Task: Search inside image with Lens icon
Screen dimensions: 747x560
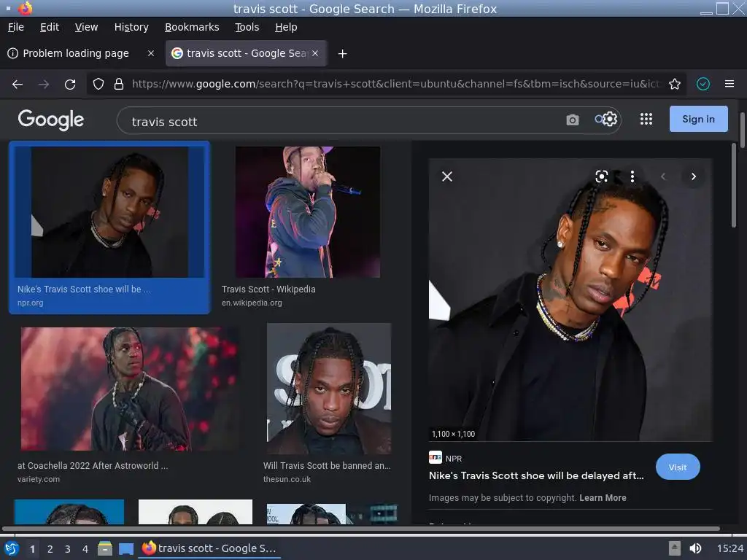Action: [x=602, y=176]
